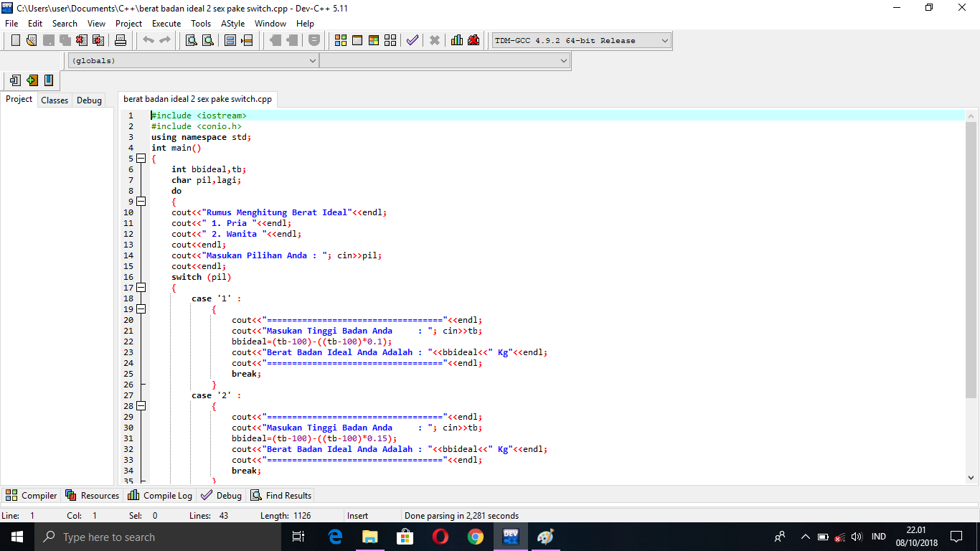Screen dimensions: 980x551
Task: Open the AStyle menu
Action: (232, 23)
